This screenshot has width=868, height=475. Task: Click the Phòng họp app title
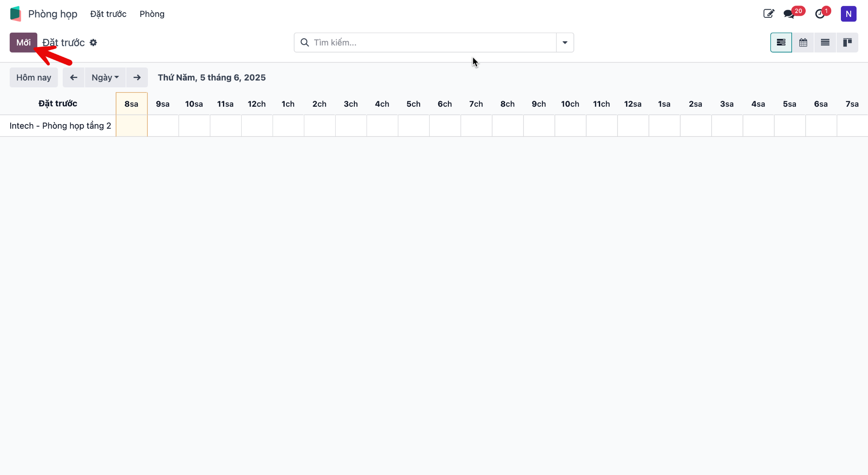[53, 14]
